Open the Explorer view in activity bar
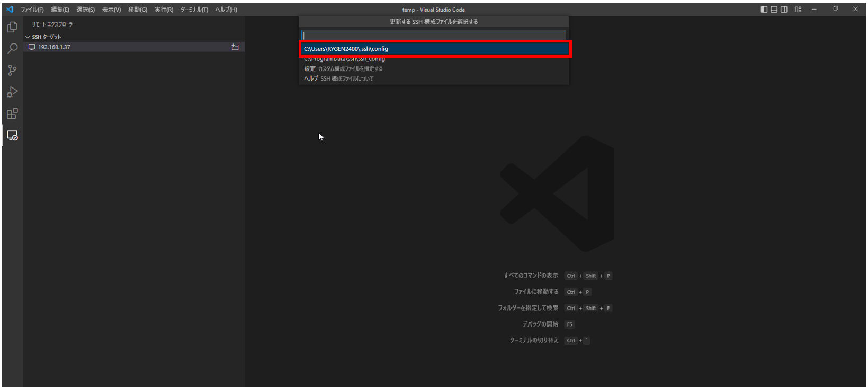The image size is (868, 387). pos(12,27)
